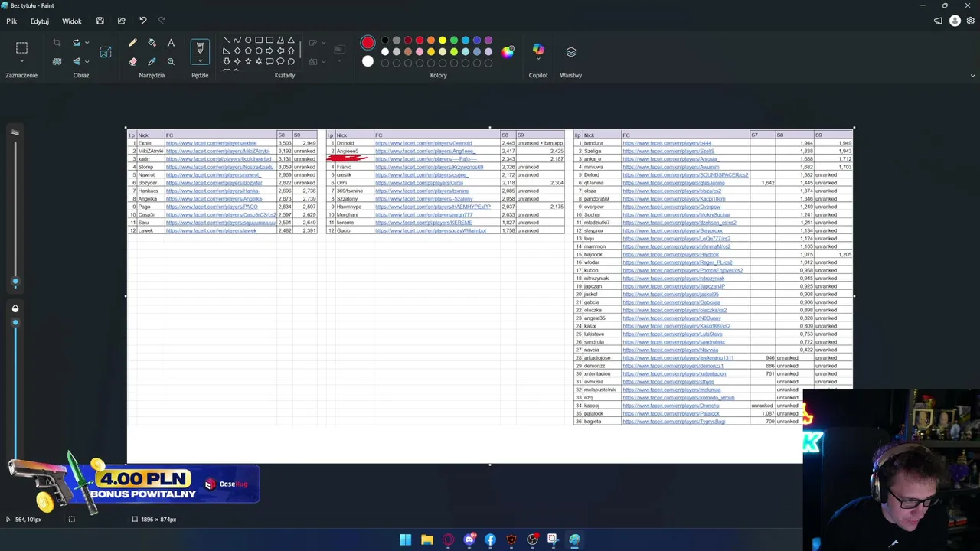Click the Save icon in title bar
The image size is (980, 551).
coord(100,21)
